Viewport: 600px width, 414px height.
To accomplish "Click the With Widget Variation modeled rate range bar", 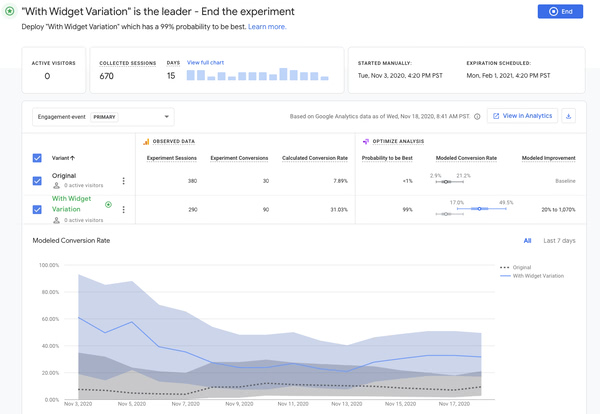I will 481,209.
